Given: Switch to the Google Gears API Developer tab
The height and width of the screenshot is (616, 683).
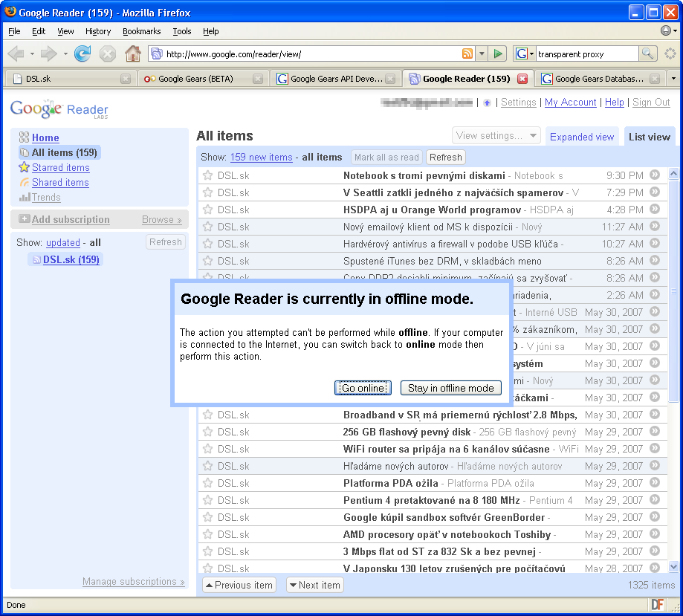Looking at the screenshot, I should coord(335,79).
